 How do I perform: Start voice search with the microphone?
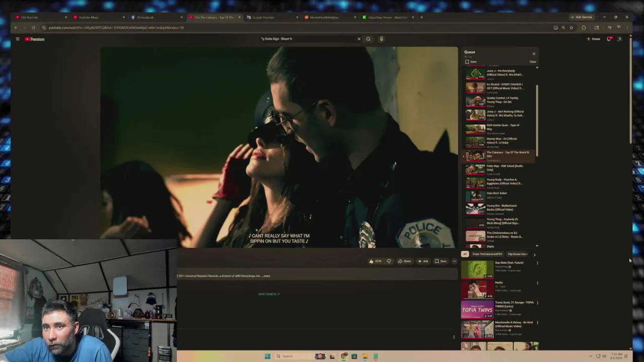[x=381, y=39]
